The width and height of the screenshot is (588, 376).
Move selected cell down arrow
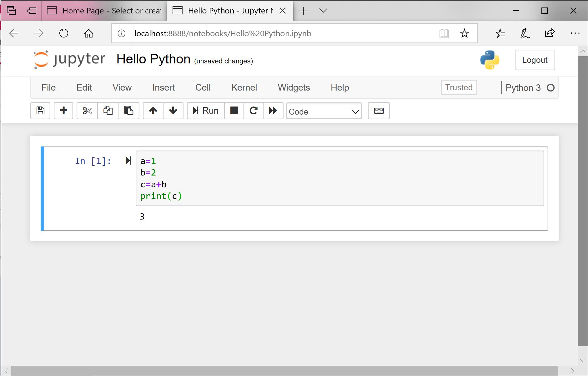(173, 111)
